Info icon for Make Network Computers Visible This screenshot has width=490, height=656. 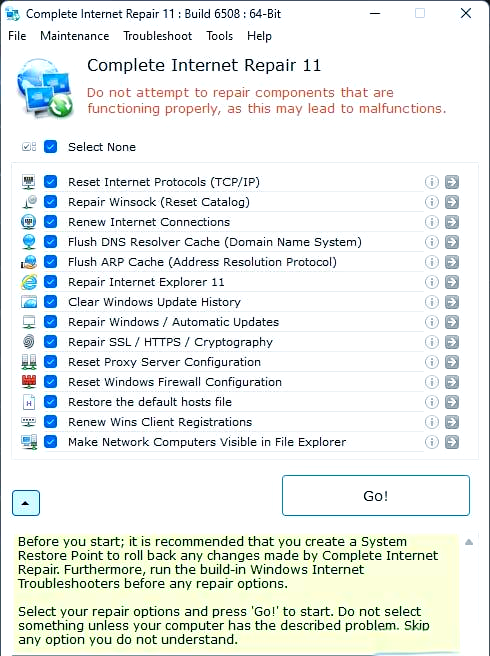click(432, 442)
